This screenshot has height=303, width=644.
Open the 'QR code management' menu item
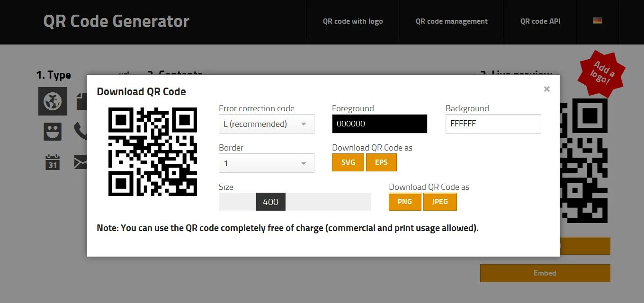pyautogui.click(x=452, y=21)
